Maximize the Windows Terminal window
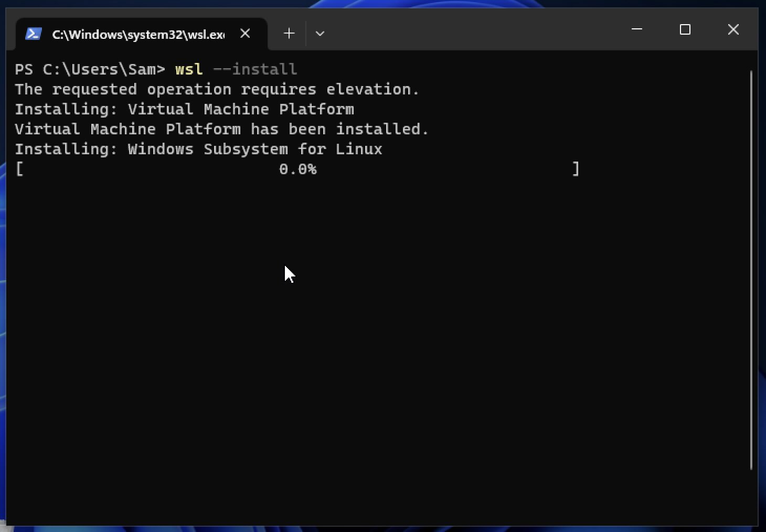Image resolution: width=766 pixels, height=532 pixels. [x=685, y=30]
